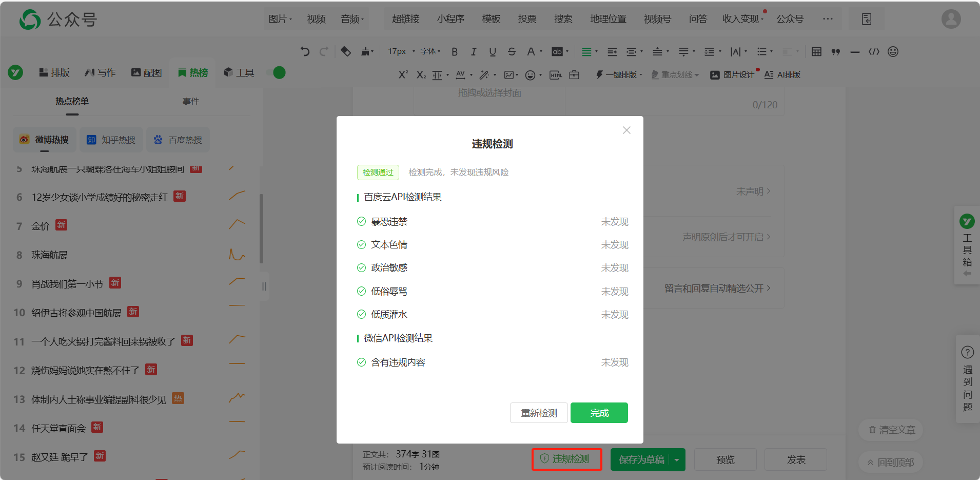Viewport: 980px width, 480px height.
Task: Select the 微博热搜 tab
Action: click(45, 140)
